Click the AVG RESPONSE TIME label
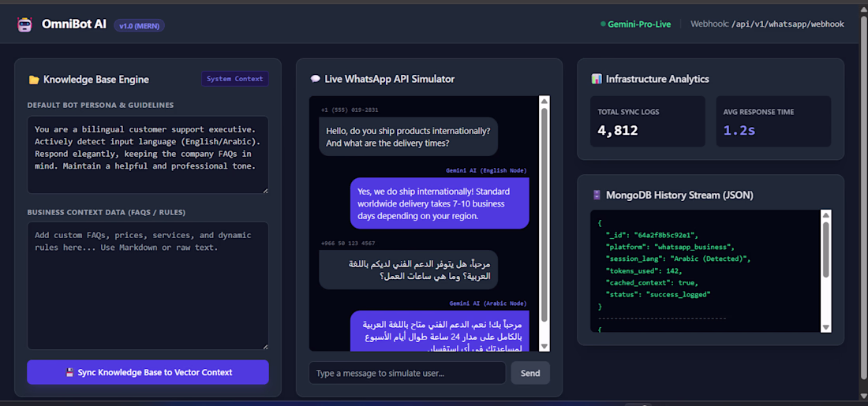 (x=758, y=112)
